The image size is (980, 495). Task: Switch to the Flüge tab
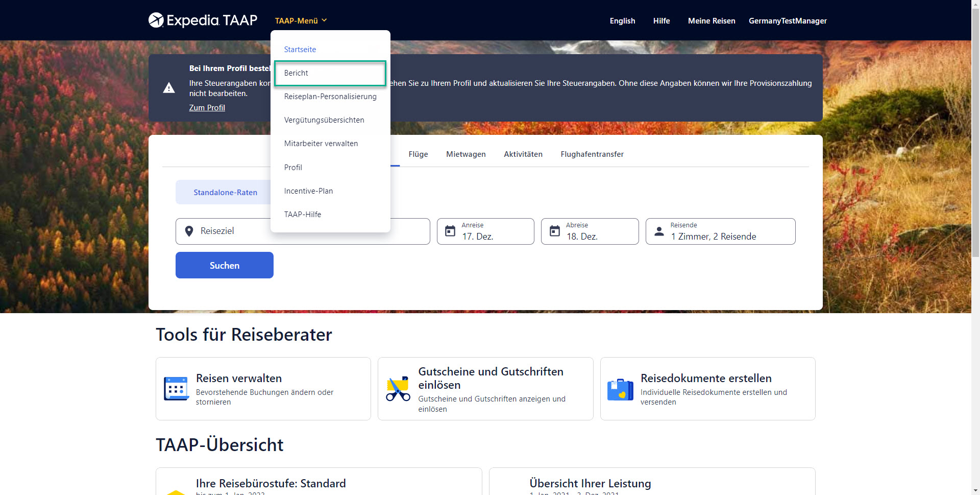tap(418, 154)
